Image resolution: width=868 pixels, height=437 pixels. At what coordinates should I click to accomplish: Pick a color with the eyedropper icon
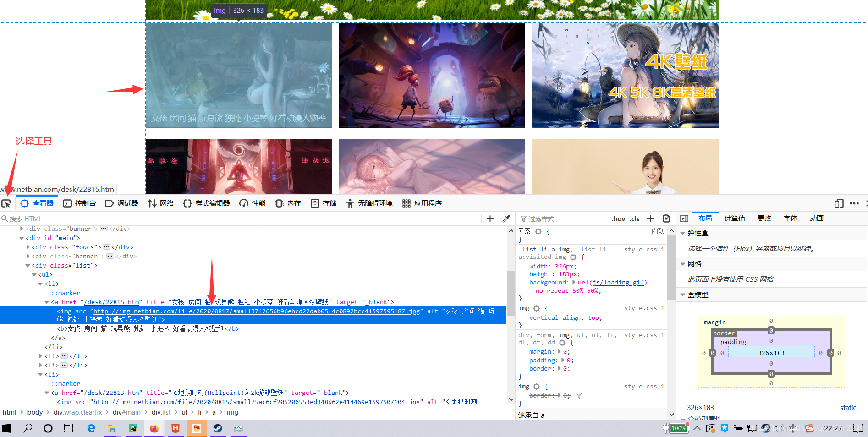point(506,219)
